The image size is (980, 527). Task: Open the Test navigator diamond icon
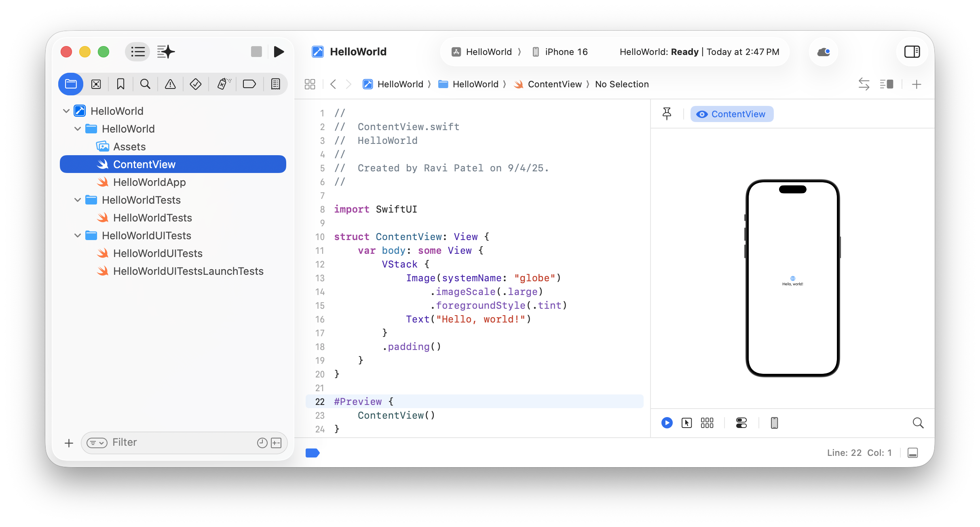pos(196,84)
